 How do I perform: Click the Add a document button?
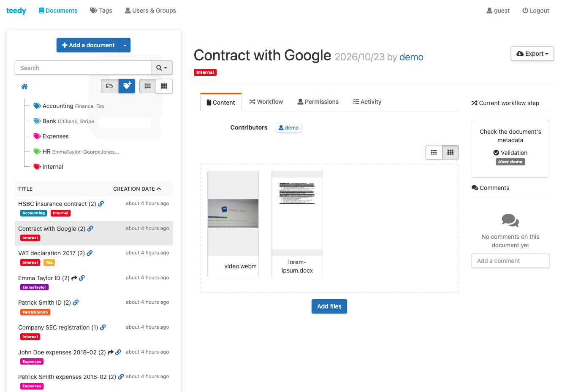click(x=88, y=45)
